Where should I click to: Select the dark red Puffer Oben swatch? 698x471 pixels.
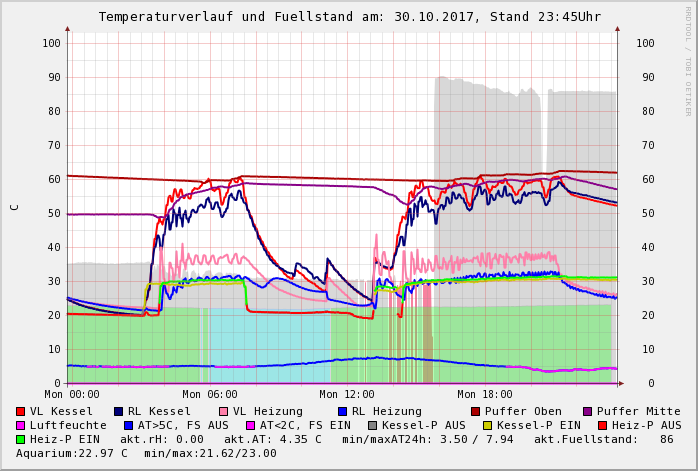pos(475,411)
